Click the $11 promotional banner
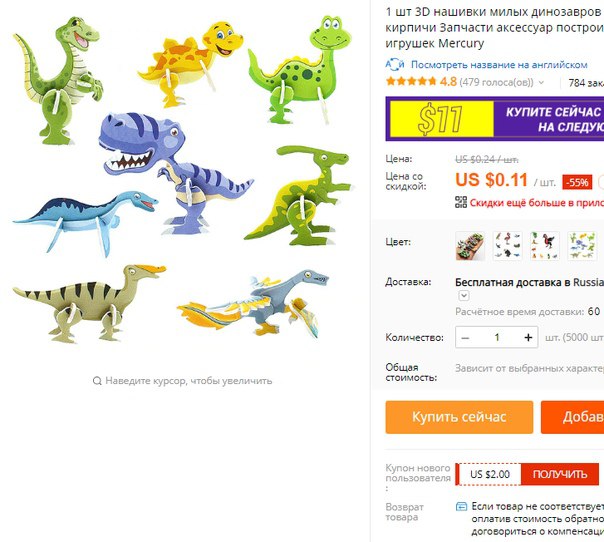Image resolution: width=604 pixels, height=542 pixels. 495,119
